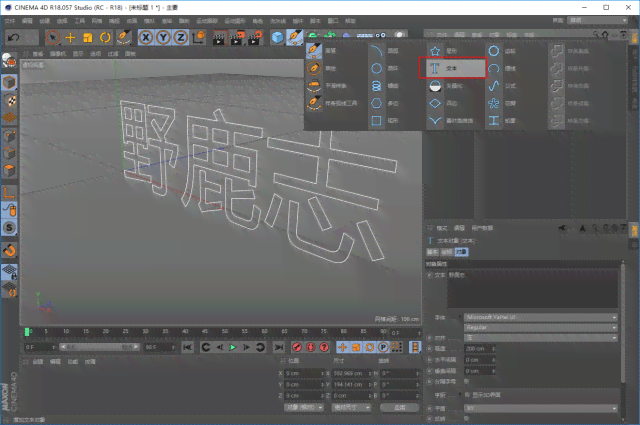Open the Regular font style dropdown

pos(541,327)
